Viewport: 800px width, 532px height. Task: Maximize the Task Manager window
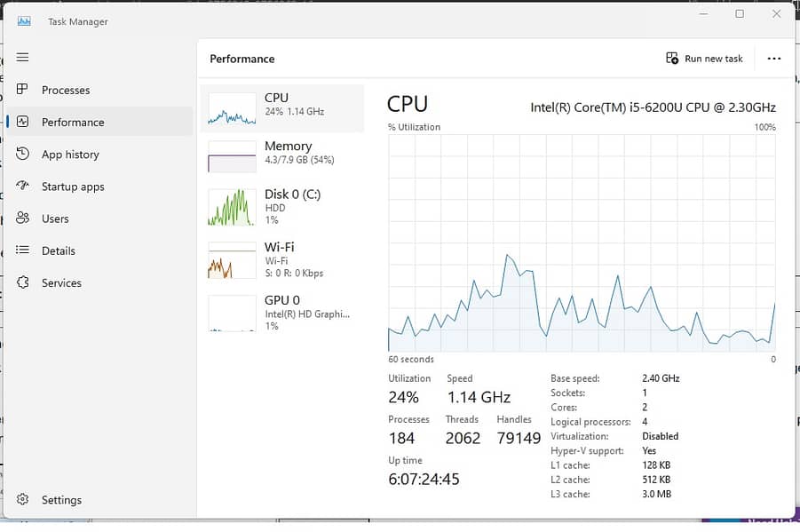coord(740,14)
